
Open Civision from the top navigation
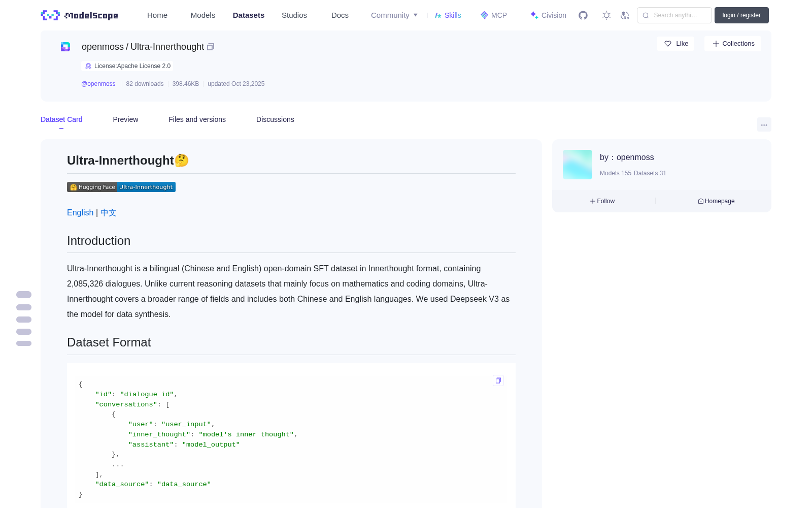548,15
